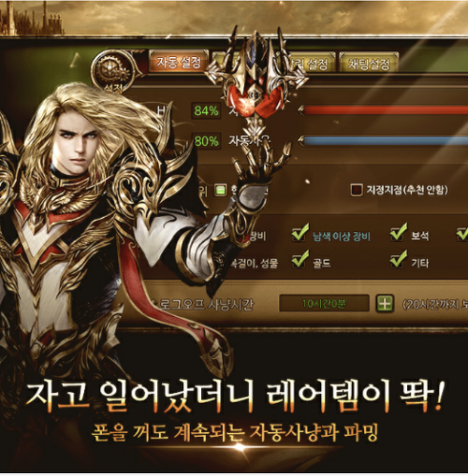Click the green checkmark icon beside 기타
Image resolution: width=468 pixels, height=476 pixels.
tap(399, 259)
